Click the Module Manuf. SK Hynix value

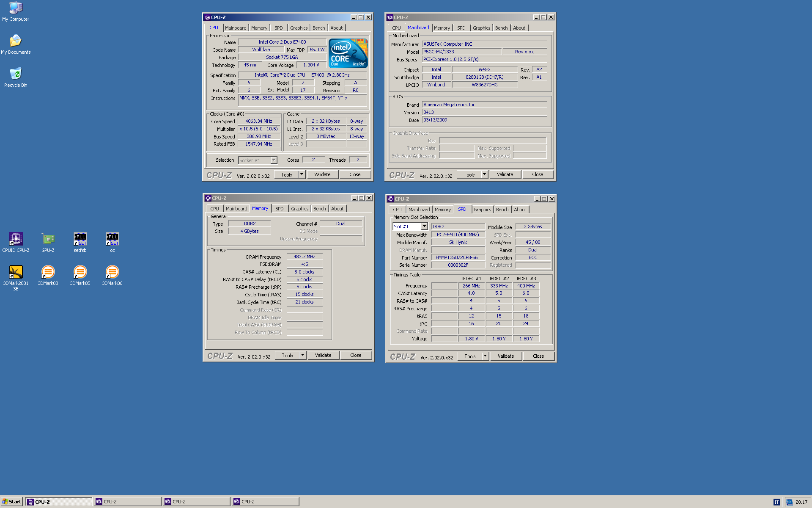pos(458,242)
